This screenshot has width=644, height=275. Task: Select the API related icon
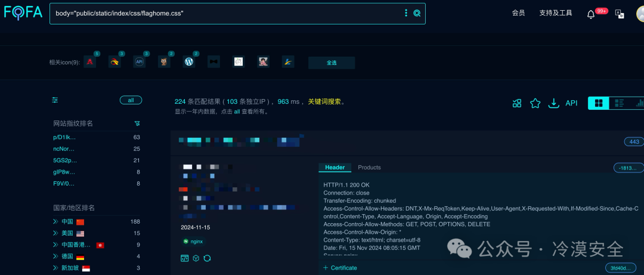139,62
